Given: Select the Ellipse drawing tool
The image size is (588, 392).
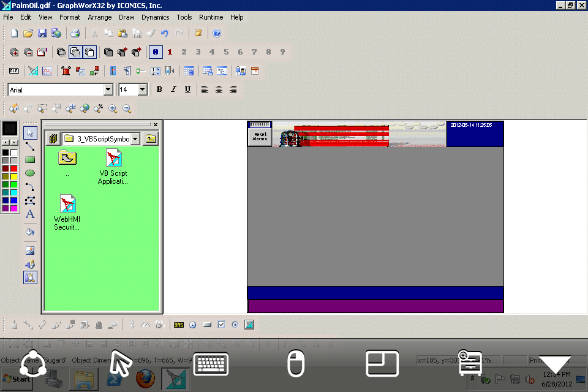Looking at the screenshot, I should (x=30, y=173).
